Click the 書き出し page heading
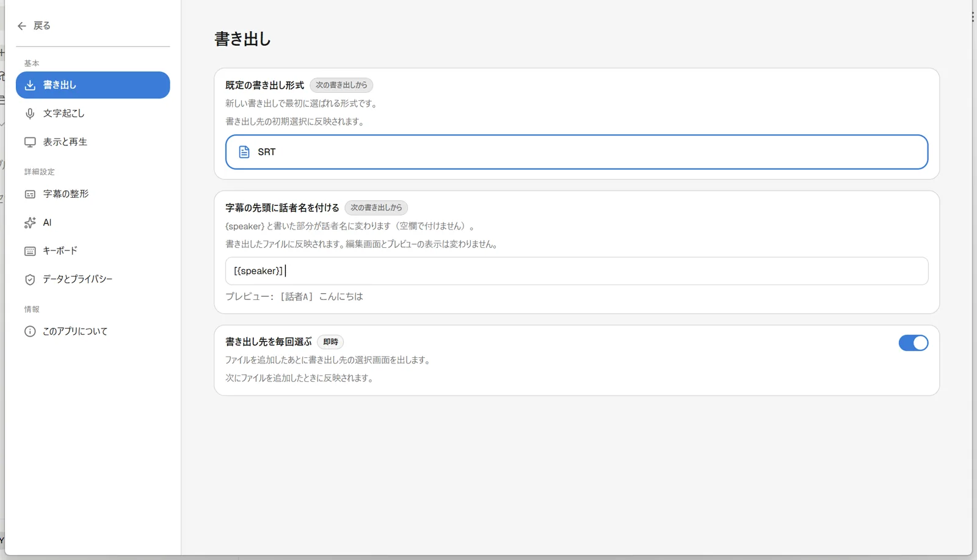 242,39
